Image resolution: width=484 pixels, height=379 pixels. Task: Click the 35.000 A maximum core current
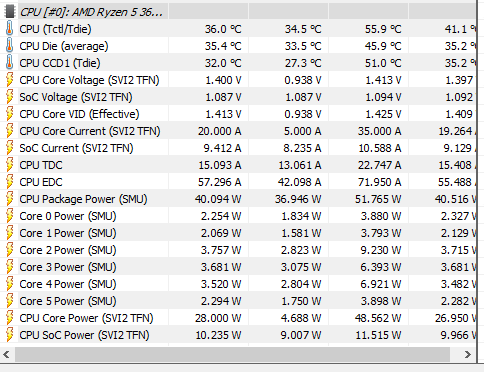coord(380,131)
